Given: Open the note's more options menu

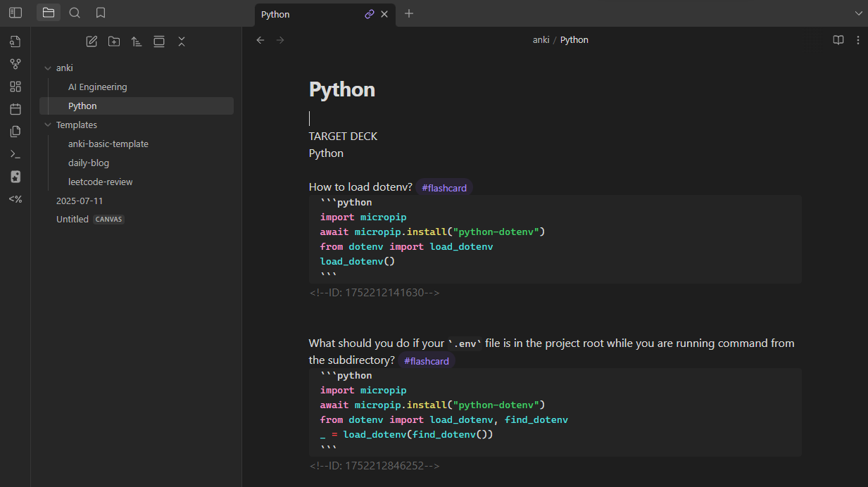Looking at the screenshot, I should pyautogui.click(x=858, y=40).
